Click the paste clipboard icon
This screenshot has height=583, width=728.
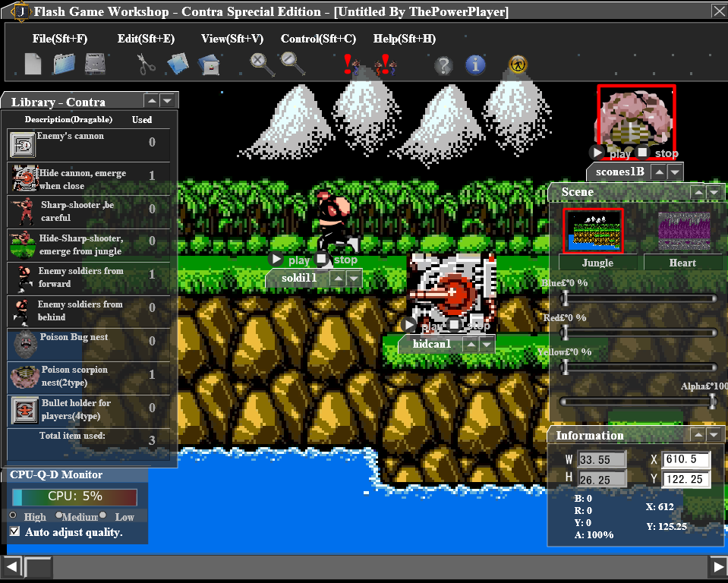point(209,65)
